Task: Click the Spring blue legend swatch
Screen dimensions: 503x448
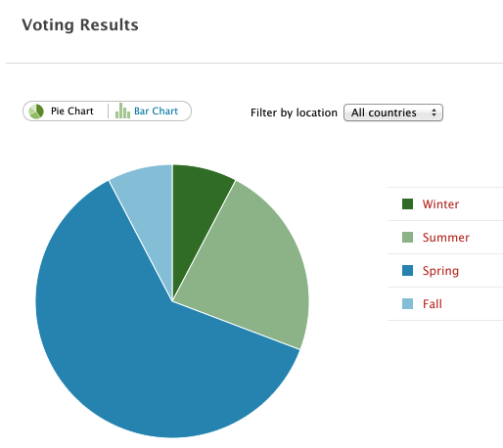Action: pyautogui.click(x=407, y=270)
